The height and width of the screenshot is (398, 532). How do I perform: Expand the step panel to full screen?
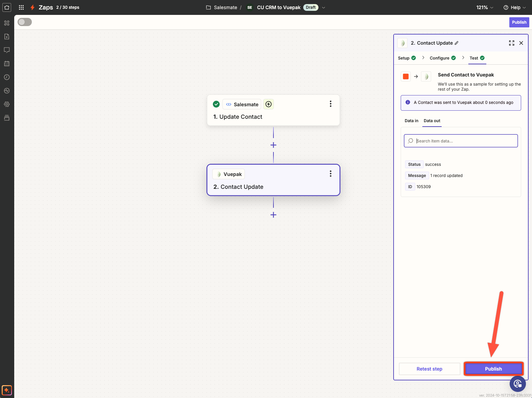tap(512, 43)
